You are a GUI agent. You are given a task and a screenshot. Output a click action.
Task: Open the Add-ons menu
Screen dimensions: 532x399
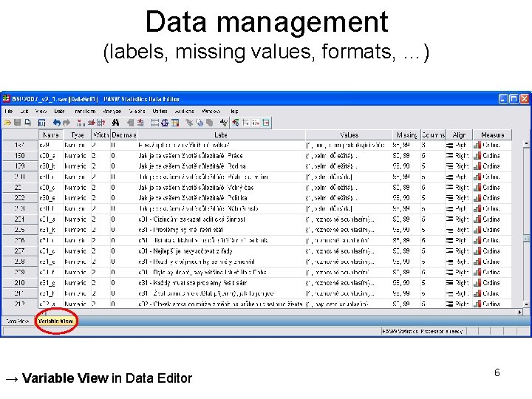185,112
